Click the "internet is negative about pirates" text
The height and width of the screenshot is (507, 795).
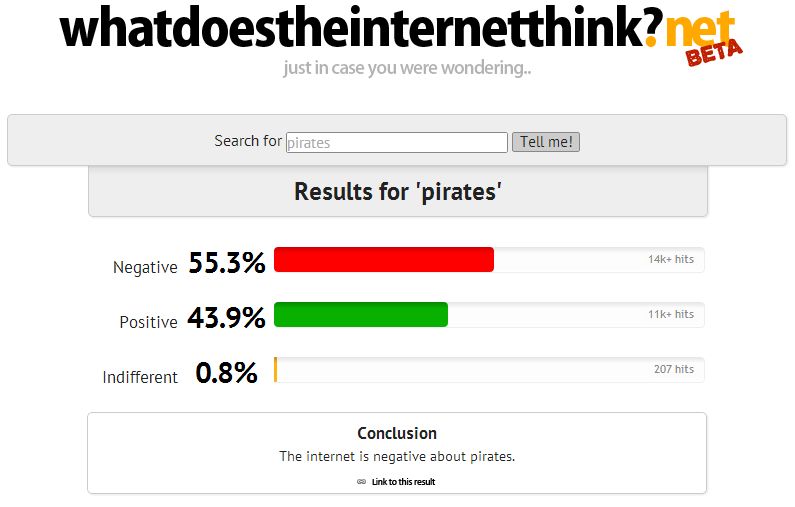pyautogui.click(x=397, y=456)
